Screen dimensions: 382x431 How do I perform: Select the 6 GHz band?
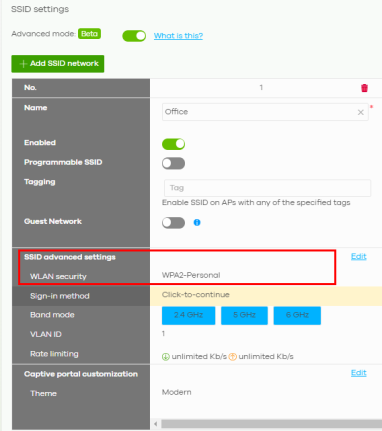pyautogui.click(x=297, y=315)
